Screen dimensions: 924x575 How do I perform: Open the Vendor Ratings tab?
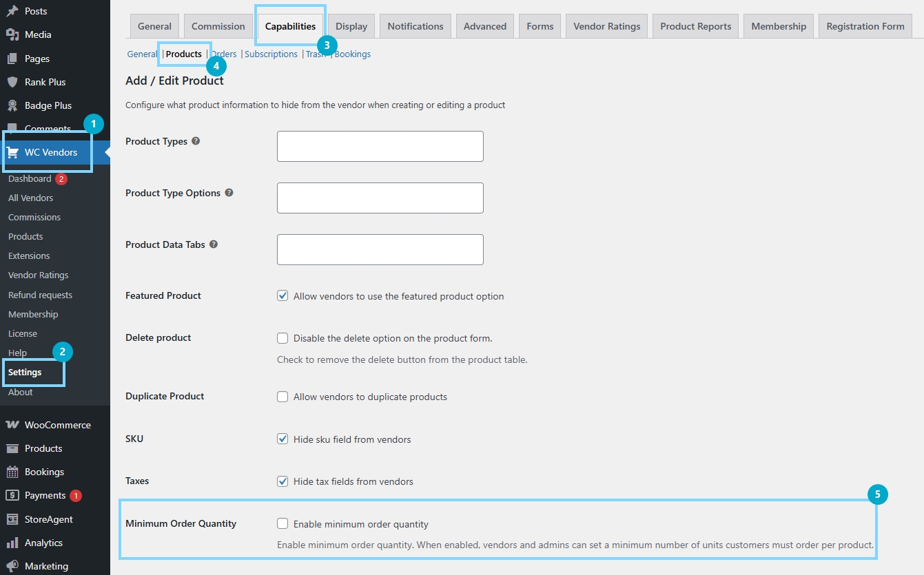[606, 26]
